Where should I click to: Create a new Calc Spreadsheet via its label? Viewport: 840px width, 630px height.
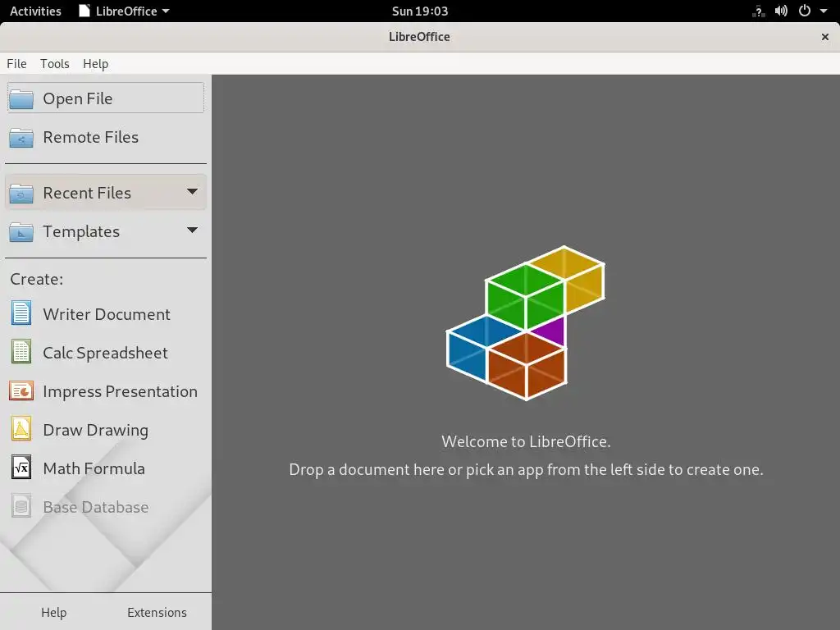pos(105,353)
